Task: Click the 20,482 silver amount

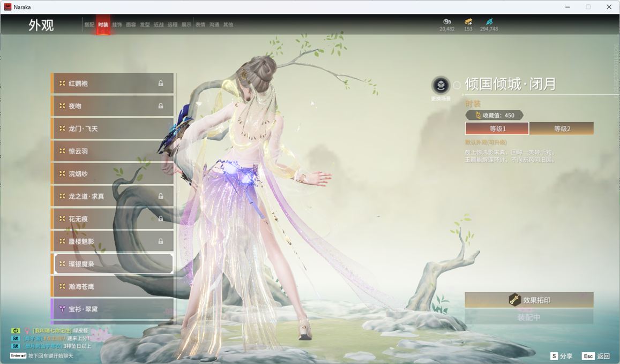Action: click(x=447, y=29)
